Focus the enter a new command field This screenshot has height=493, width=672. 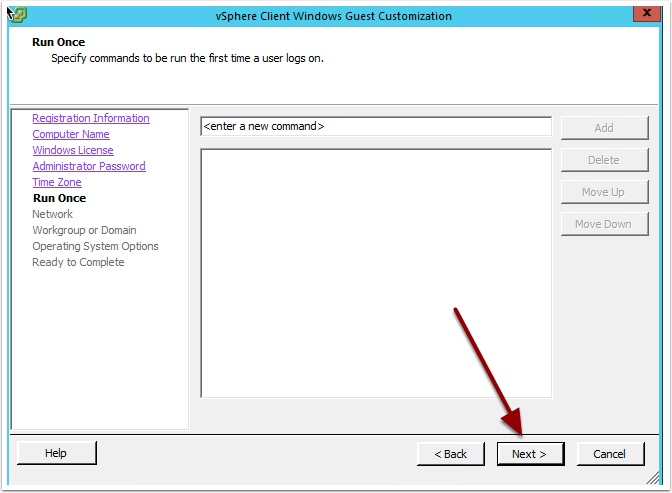tap(376, 126)
